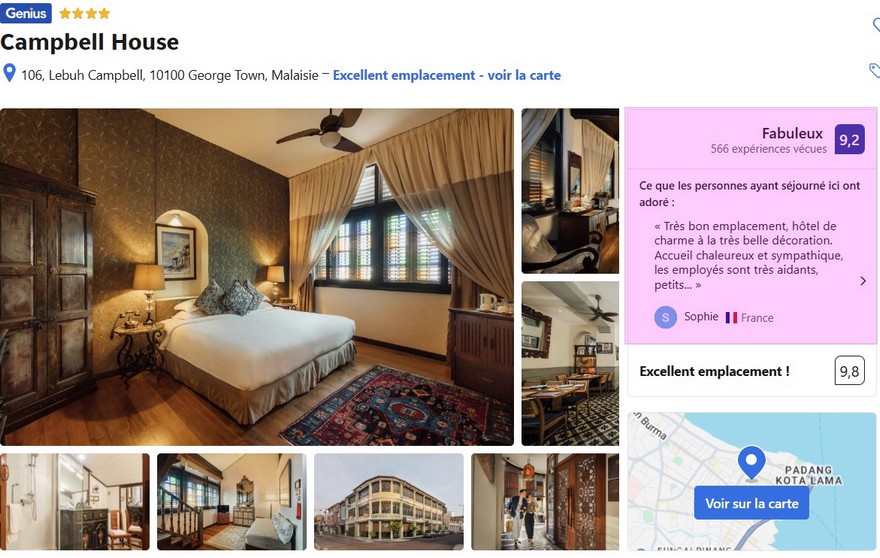Open the '566 expériences vécues' reviews
The image size is (880, 558).
pos(768,149)
